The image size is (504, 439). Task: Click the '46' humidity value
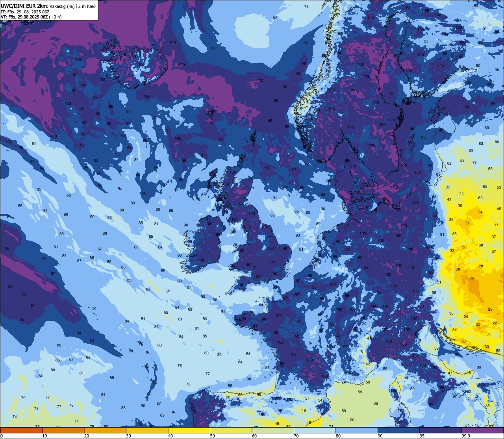tap(277, 424)
